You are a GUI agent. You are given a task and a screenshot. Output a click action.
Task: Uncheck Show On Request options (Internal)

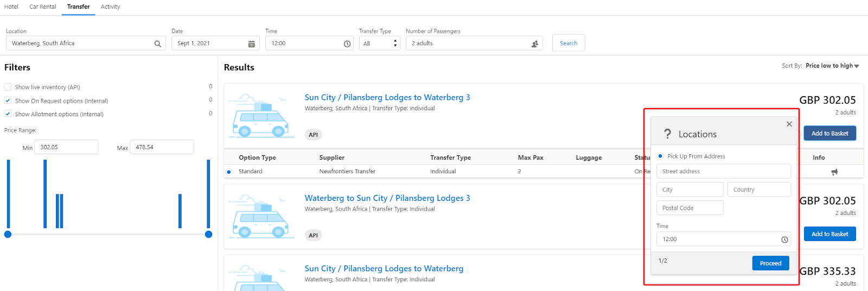pyautogui.click(x=8, y=100)
